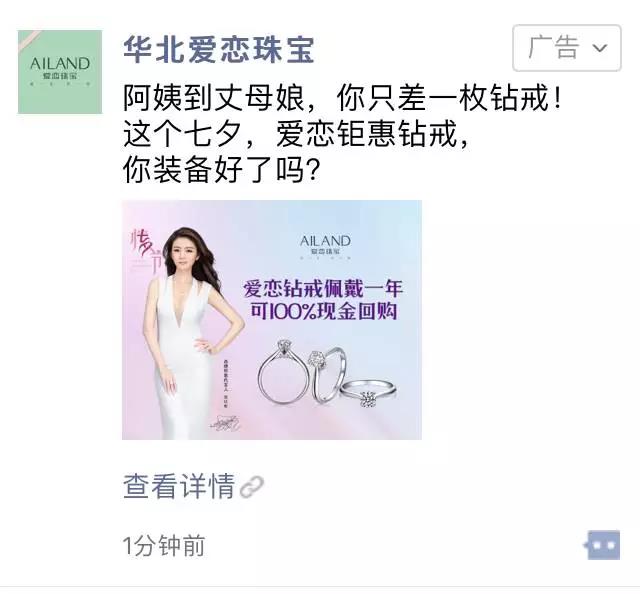This screenshot has height=594, width=640.
Task: Tap the caption line 你装备好了吗?
Action: [x=220, y=169]
